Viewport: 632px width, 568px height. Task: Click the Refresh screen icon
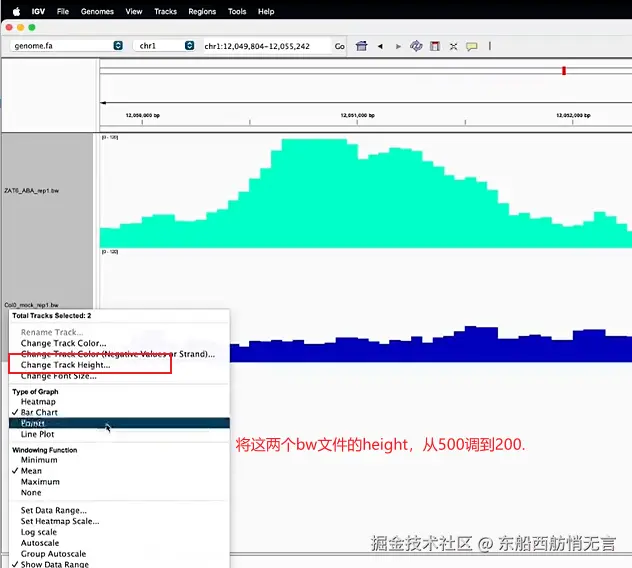point(416,46)
